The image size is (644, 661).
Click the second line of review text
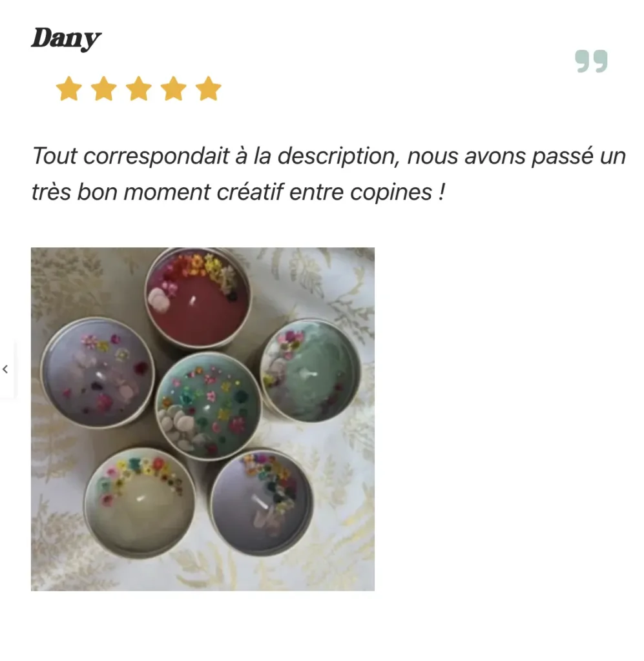point(238,192)
